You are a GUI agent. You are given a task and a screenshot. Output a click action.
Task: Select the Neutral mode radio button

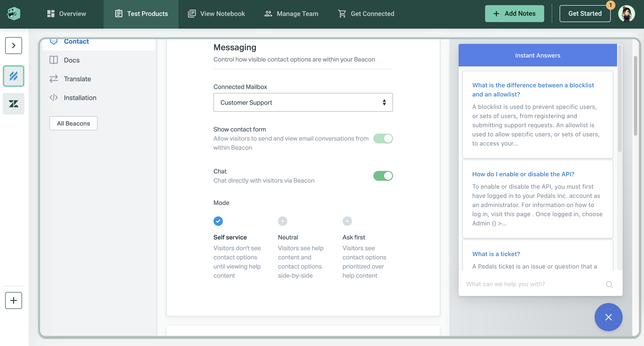click(x=282, y=221)
